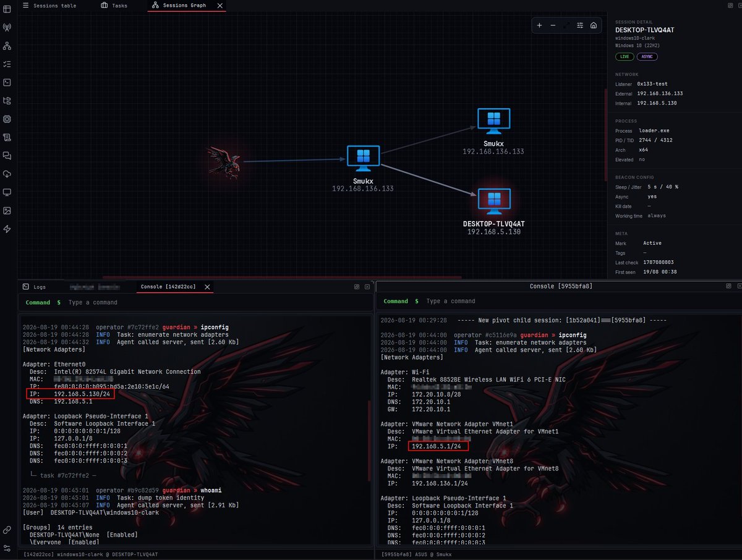Open the graph layout sliders option

[580, 25]
